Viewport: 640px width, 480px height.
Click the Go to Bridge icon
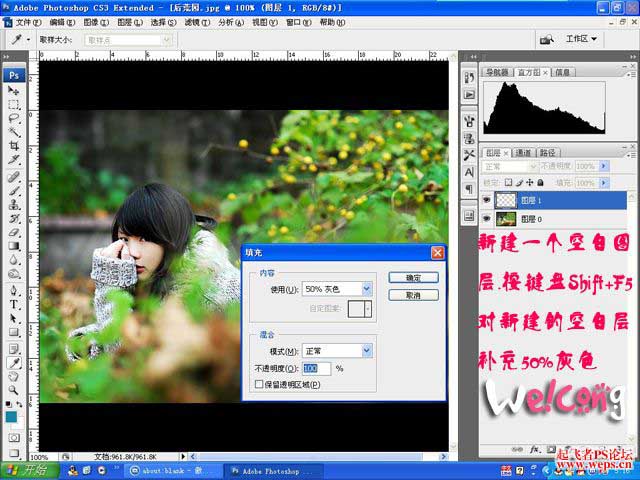pos(547,40)
